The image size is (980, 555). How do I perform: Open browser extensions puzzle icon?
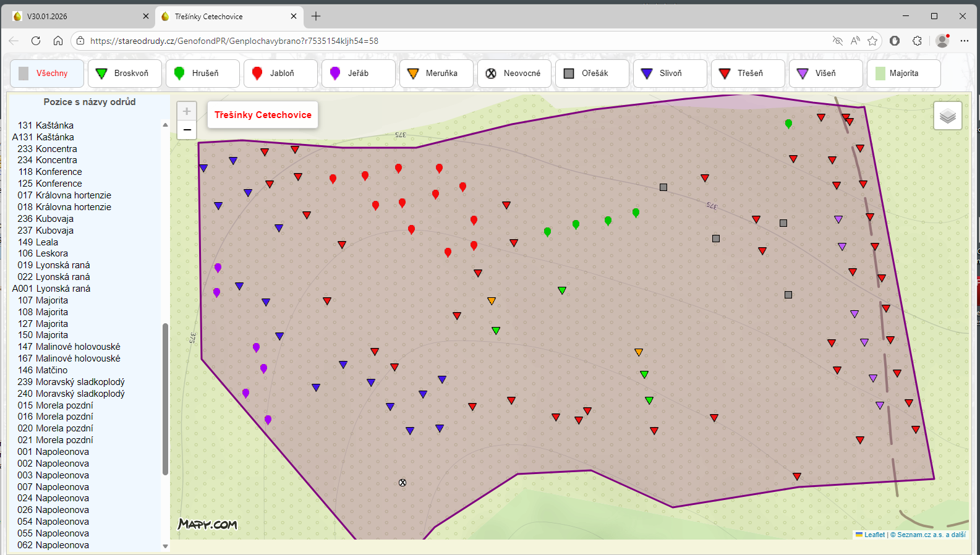click(x=917, y=41)
